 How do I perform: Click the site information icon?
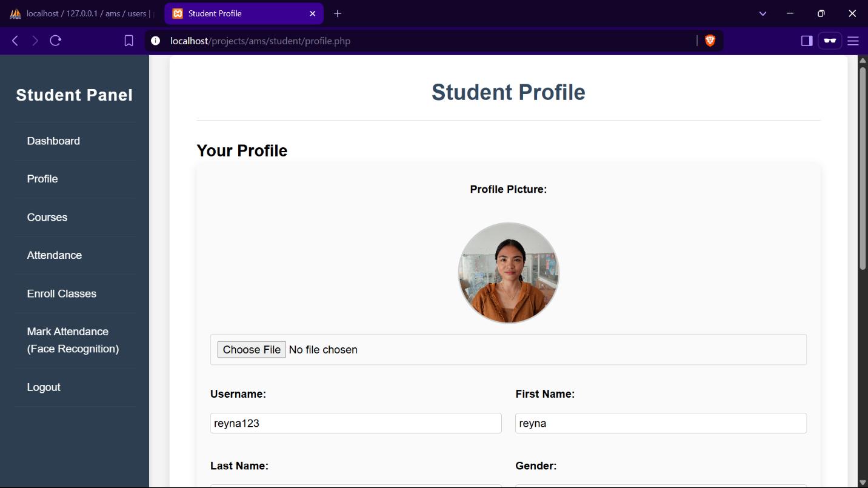point(155,41)
